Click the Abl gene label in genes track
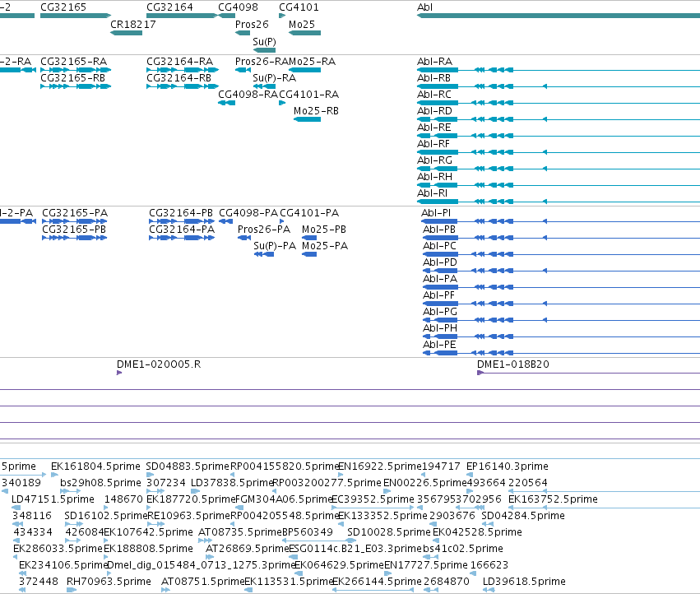 424,7
